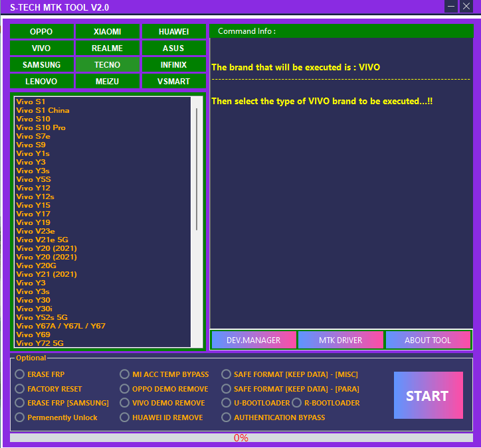
Task: Click the ASUS brand button
Action: pyautogui.click(x=174, y=48)
